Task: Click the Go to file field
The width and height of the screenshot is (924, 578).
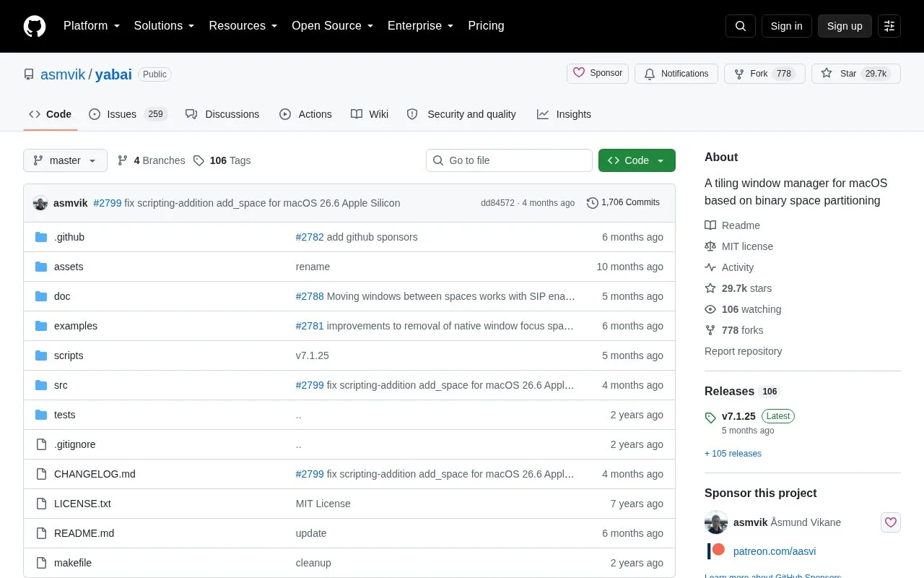Action: coord(509,160)
